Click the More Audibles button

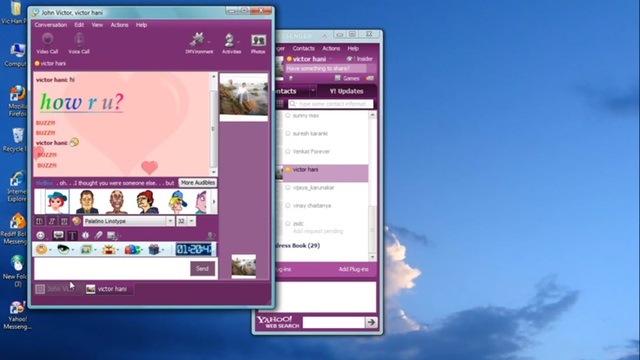198,183
